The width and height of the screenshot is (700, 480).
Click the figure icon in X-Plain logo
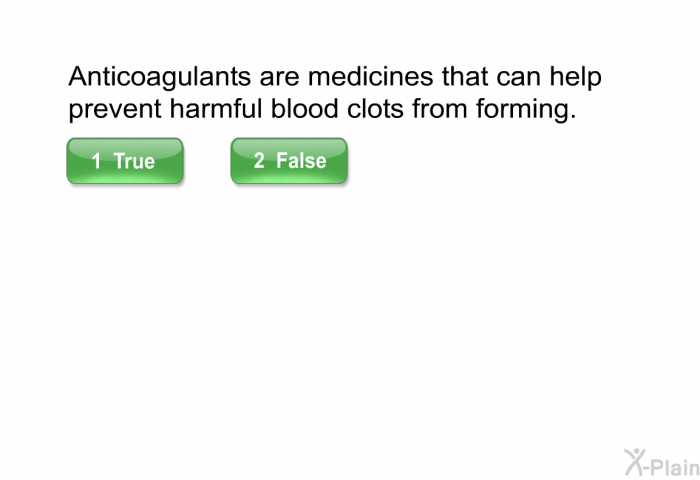click(634, 462)
